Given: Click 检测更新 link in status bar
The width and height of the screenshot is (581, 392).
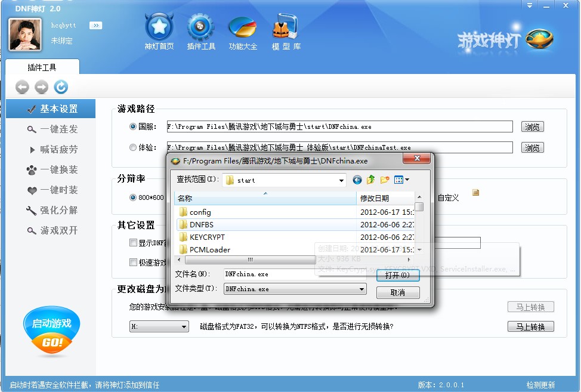Looking at the screenshot, I should (x=540, y=385).
